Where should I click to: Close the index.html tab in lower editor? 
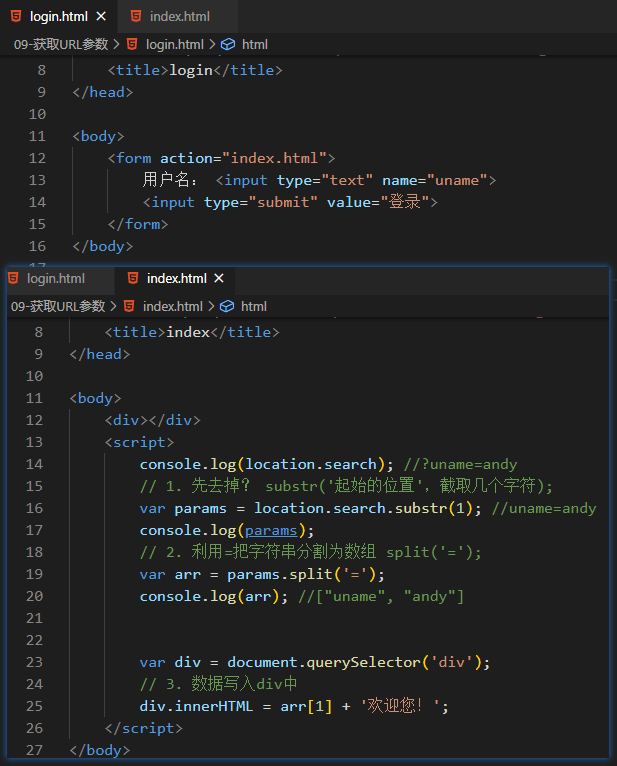click(x=219, y=278)
